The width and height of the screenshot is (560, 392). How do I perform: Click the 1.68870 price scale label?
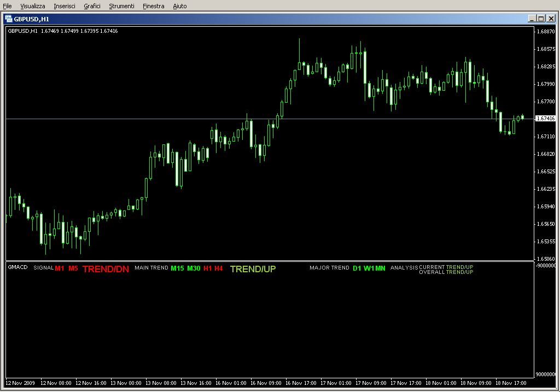pyautogui.click(x=546, y=31)
